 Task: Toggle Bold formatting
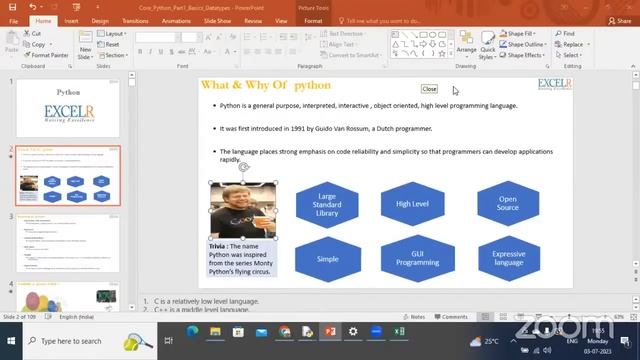pos(140,52)
